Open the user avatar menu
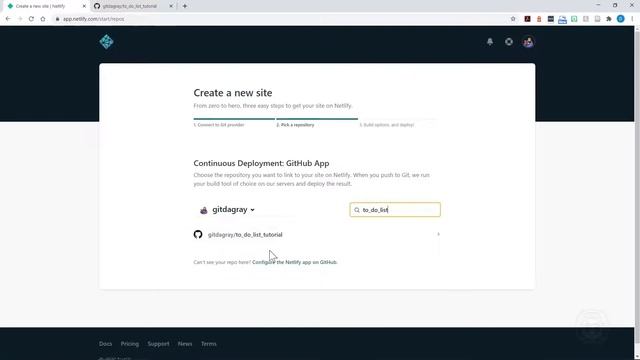 click(528, 42)
